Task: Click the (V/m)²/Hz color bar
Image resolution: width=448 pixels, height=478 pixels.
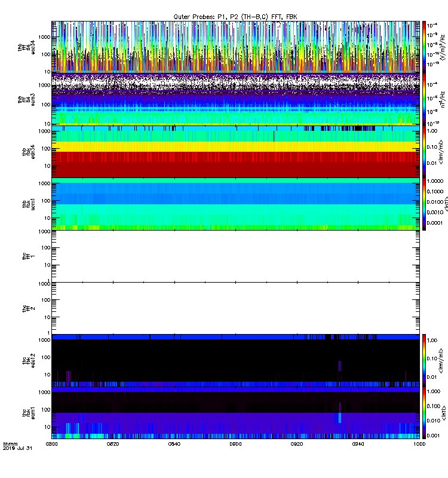Action: click(x=424, y=47)
